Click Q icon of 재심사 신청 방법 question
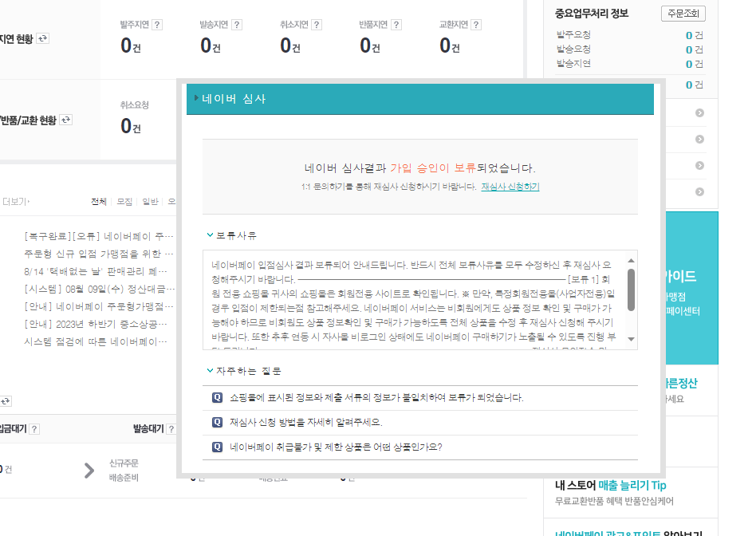Screen dimensions: 756x536 (218, 422)
